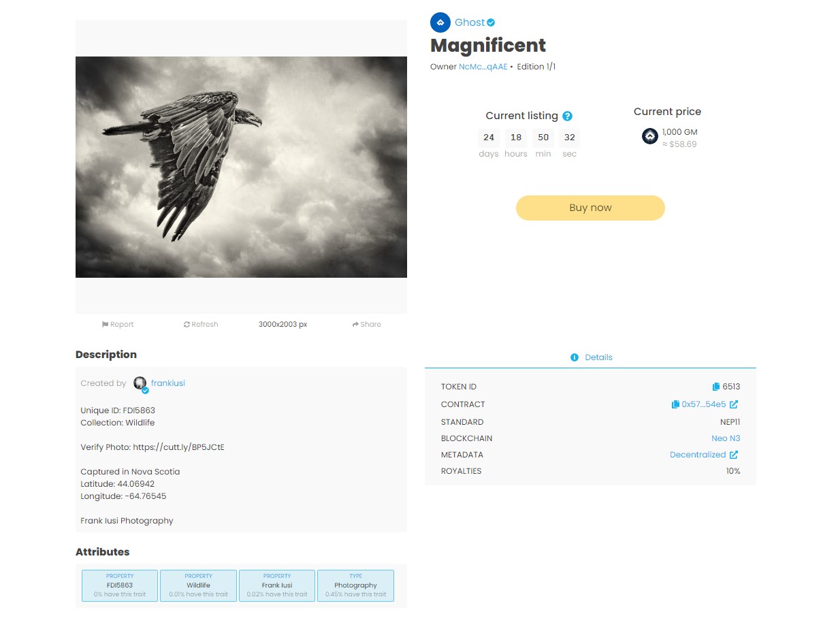The height and width of the screenshot is (644, 838).
Task: Share the Magnificent NFT
Action: click(367, 325)
